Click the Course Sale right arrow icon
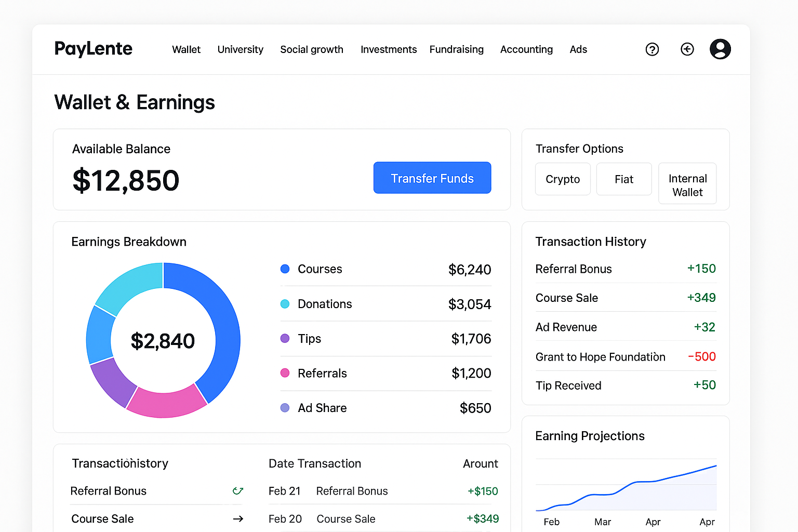Screen dimensions: 798x532 [x=238, y=518]
